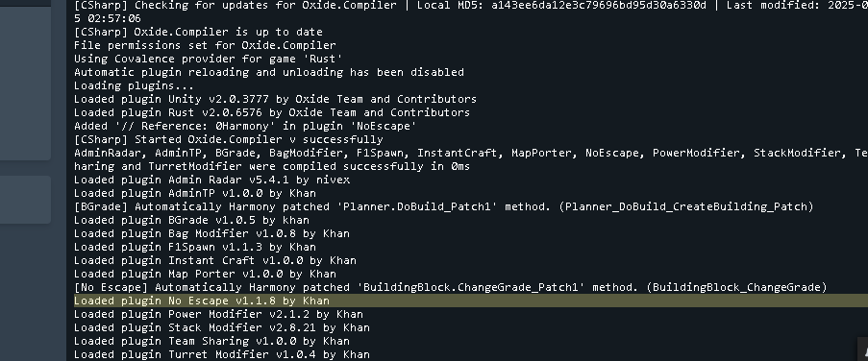Select the 'Loading plugins...' console line

click(134, 85)
